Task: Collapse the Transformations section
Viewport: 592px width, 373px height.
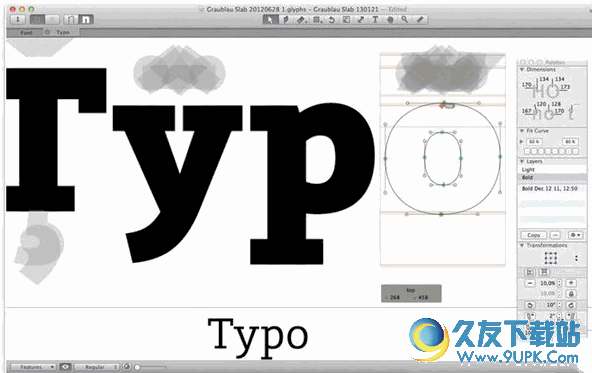Action: 522,245
